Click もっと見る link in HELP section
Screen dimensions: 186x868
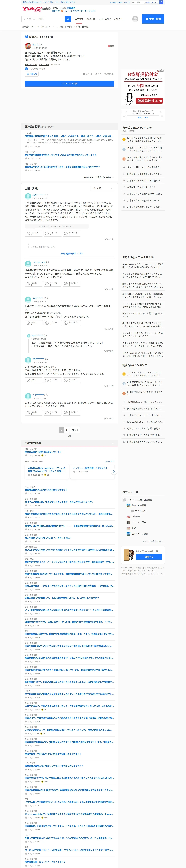[110, 462]
